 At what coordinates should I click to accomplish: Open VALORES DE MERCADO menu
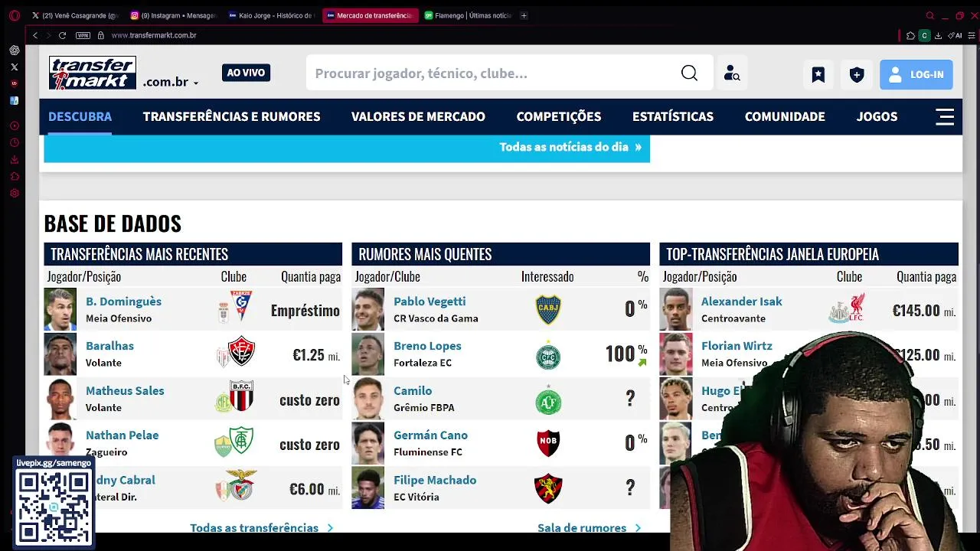(x=418, y=116)
